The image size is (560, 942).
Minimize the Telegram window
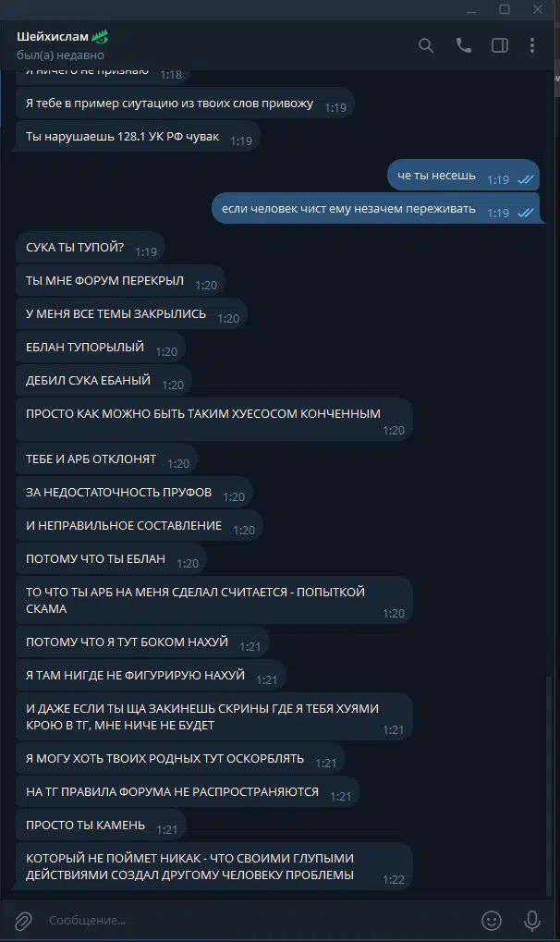point(471,9)
